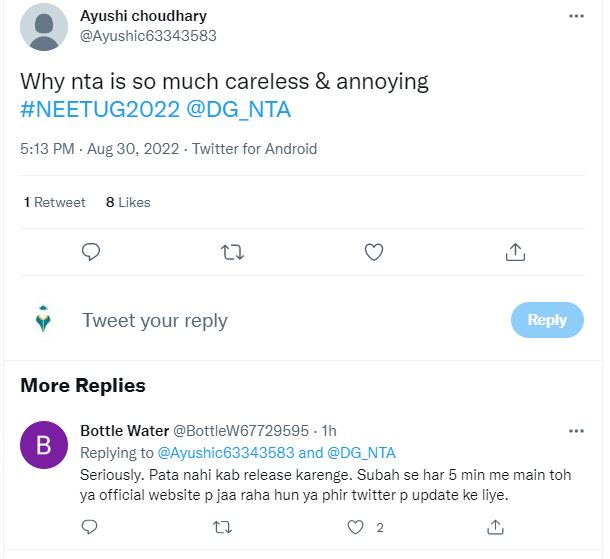Open more options on Bottle Water's reply
610x559 pixels.
click(576, 431)
